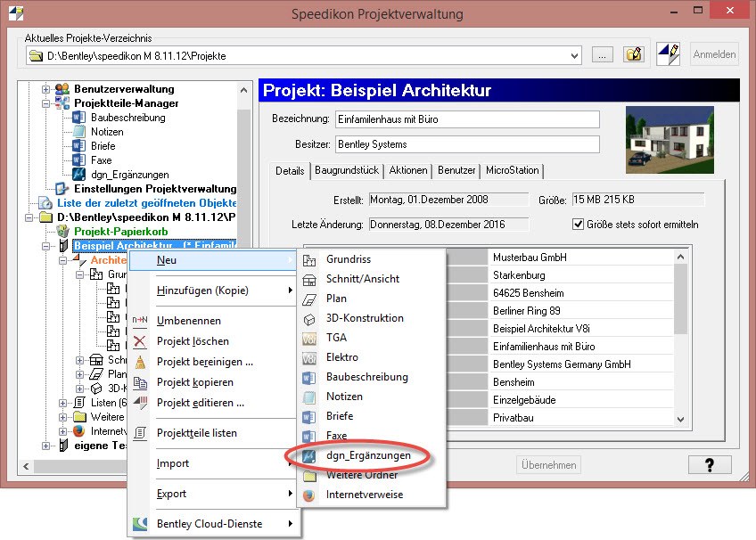
Task: Click the clock icon of recently opened list
Action: coord(45,203)
